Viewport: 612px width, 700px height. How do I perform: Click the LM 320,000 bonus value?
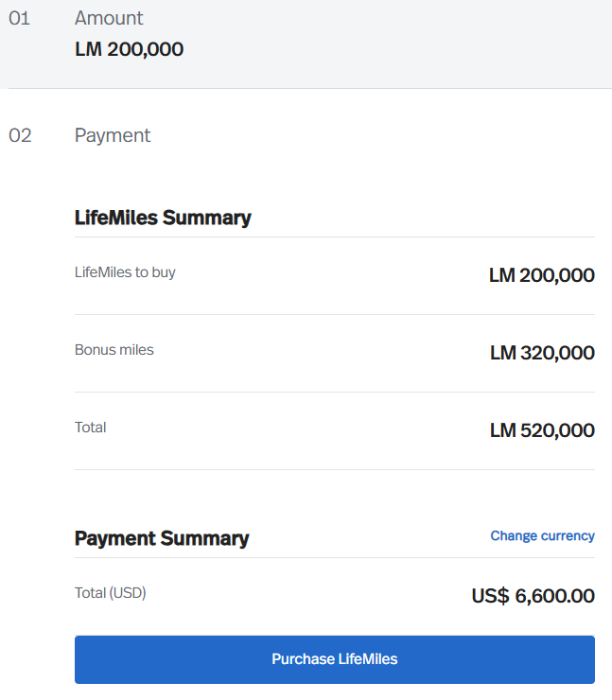542,353
